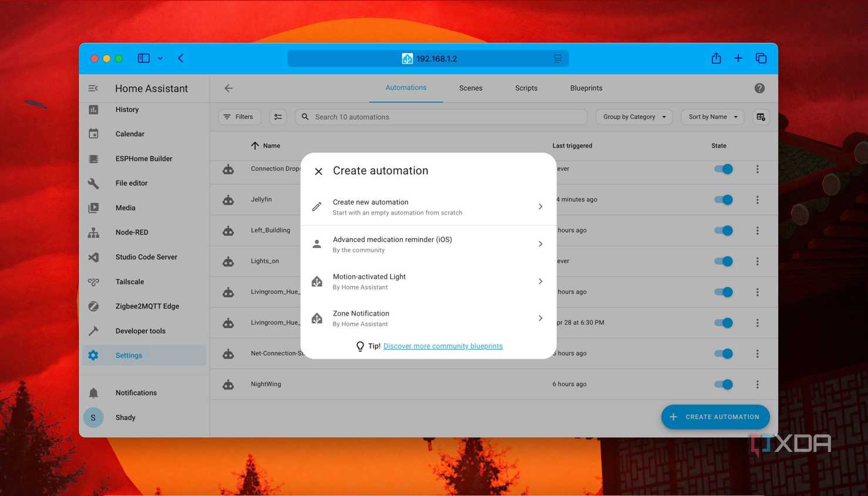Open the Media sidebar icon
Image resolution: width=868 pixels, height=496 pixels.
tap(93, 208)
